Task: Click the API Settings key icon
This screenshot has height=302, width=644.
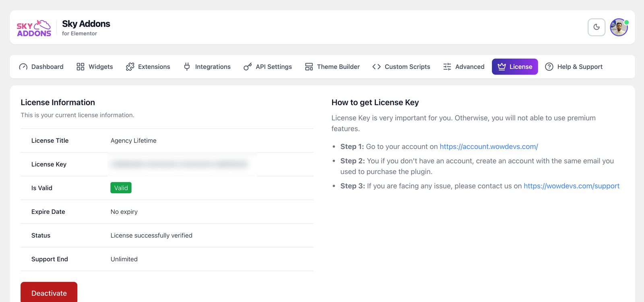Action: pyautogui.click(x=248, y=67)
